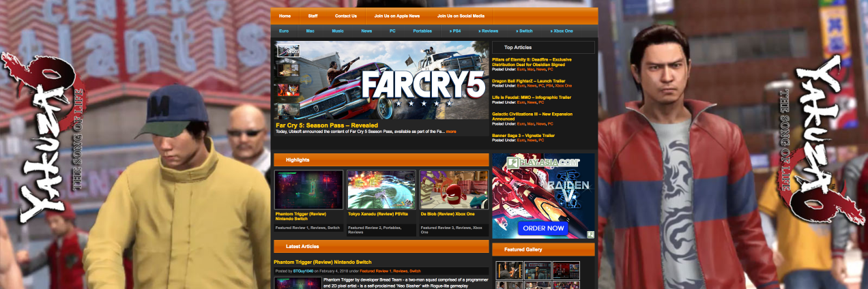The height and width of the screenshot is (289, 868).
Task: Open first thumbnail in Featured Gallery
Action: pos(510,270)
